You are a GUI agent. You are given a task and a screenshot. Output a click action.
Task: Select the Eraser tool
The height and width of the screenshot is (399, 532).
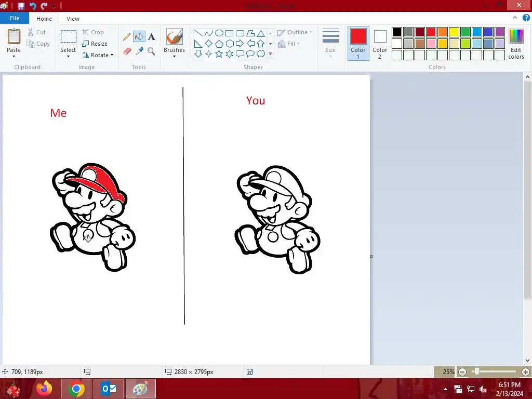127,51
